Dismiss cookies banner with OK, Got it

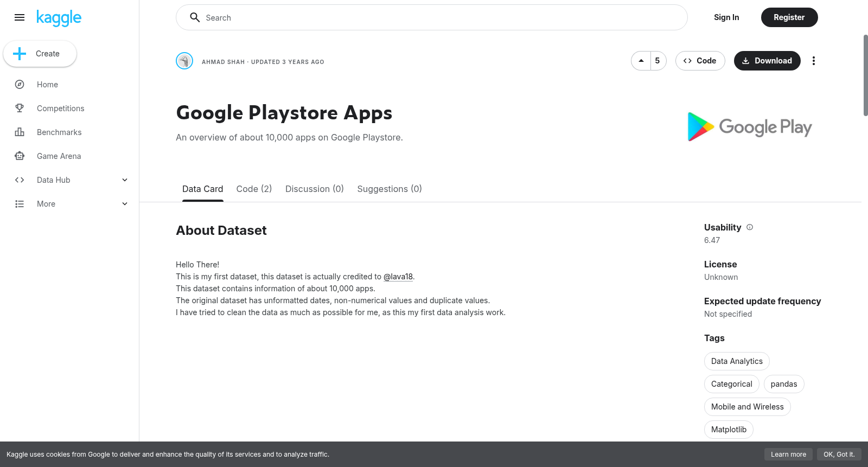[839, 455]
